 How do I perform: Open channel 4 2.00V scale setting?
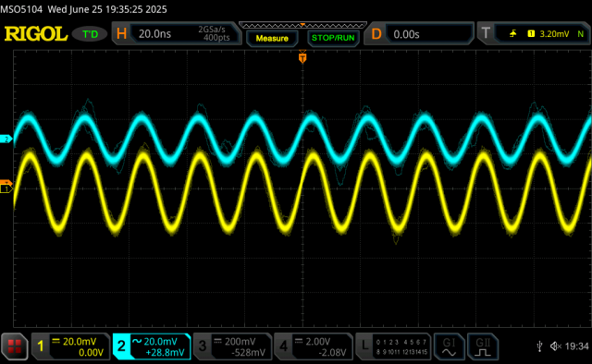click(x=318, y=342)
